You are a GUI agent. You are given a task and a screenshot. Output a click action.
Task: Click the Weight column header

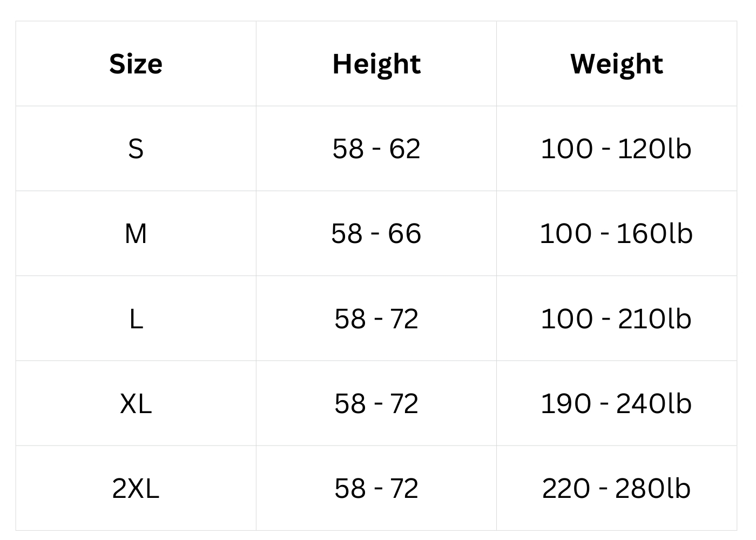coord(616,64)
